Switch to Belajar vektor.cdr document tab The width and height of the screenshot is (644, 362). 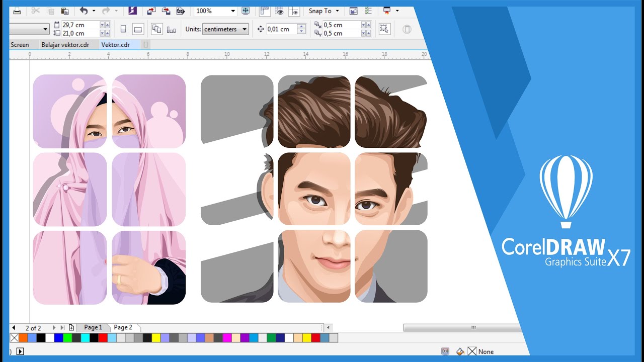point(65,45)
